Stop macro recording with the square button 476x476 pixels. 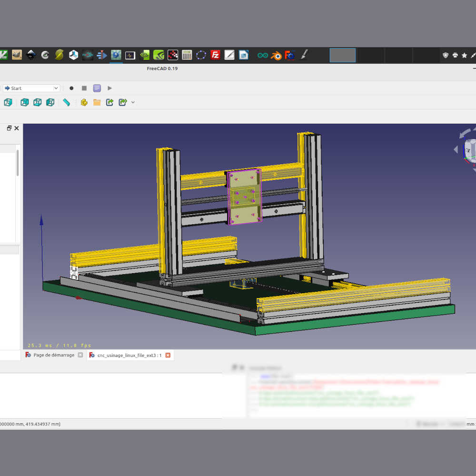(84, 88)
